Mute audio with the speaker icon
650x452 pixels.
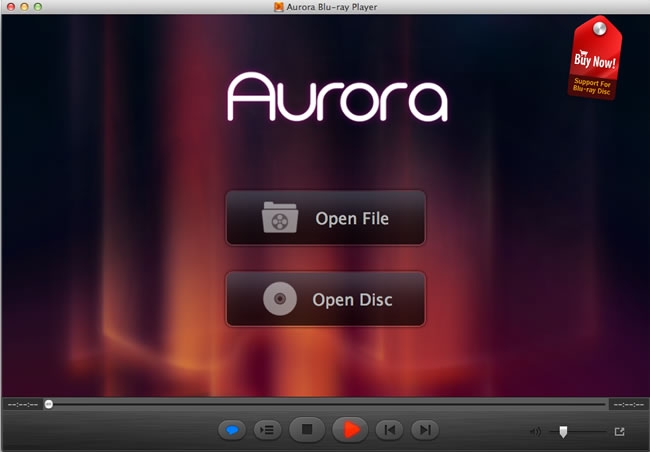535,431
